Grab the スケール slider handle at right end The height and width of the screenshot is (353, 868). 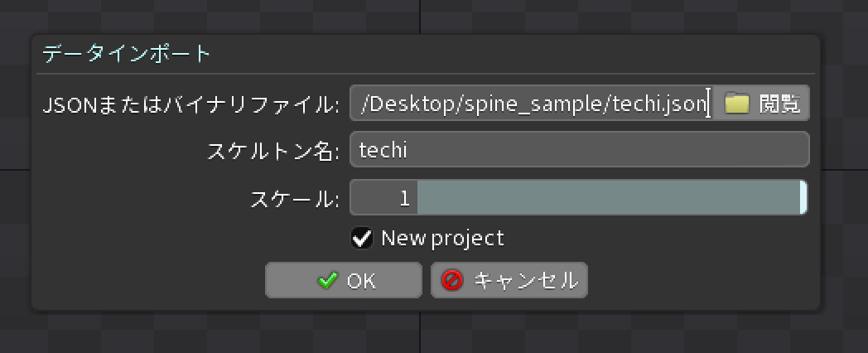[803, 197]
